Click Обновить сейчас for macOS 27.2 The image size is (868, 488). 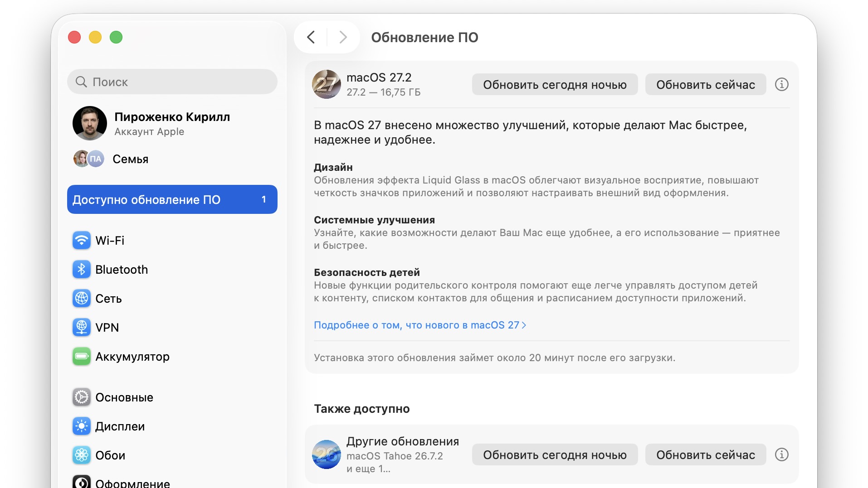pyautogui.click(x=706, y=85)
